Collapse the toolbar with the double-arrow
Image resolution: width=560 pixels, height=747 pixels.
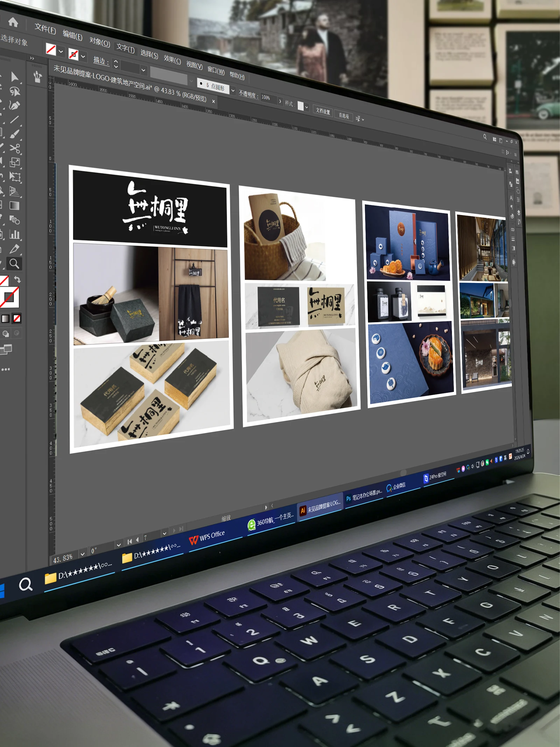click(32, 58)
